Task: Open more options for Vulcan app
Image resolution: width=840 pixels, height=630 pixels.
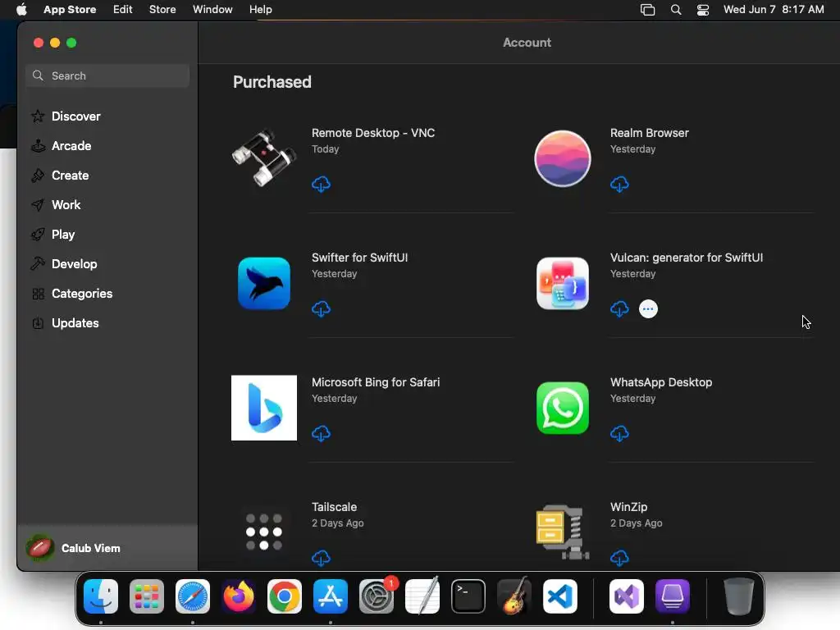Action: [x=648, y=309]
